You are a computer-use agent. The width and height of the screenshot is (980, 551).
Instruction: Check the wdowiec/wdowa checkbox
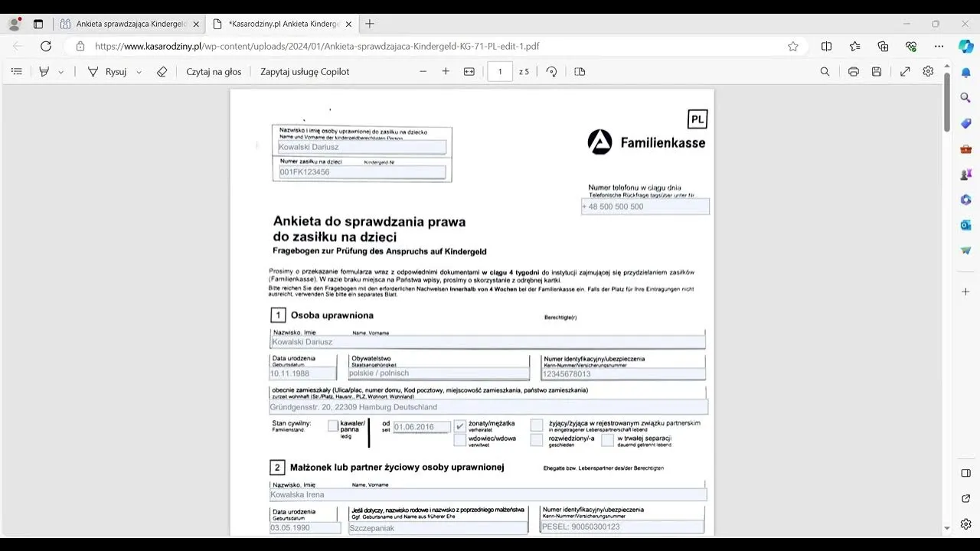pos(460,440)
